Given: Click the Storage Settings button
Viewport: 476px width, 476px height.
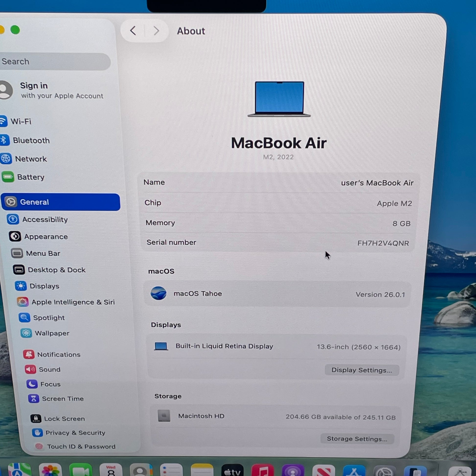Looking at the screenshot, I should point(357,439).
